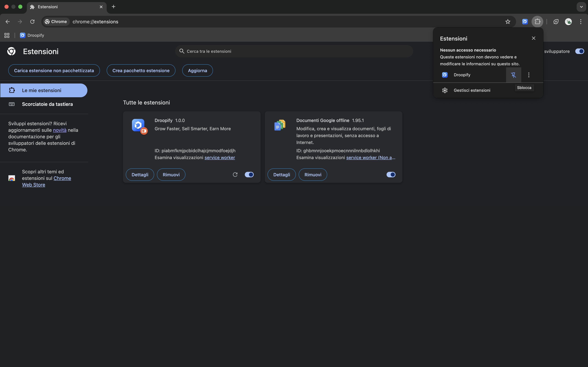Select Droopify entry in the extensions popup
588x367 pixels.
(x=469, y=75)
